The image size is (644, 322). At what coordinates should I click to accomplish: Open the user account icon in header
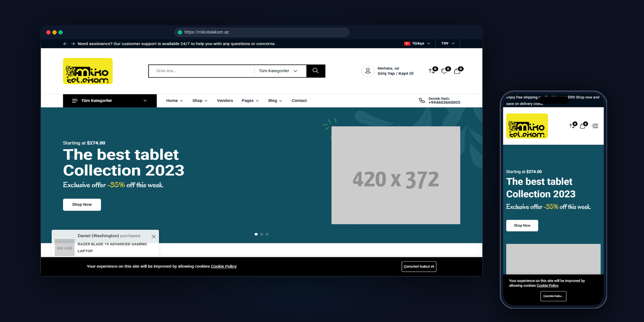(368, 71)
